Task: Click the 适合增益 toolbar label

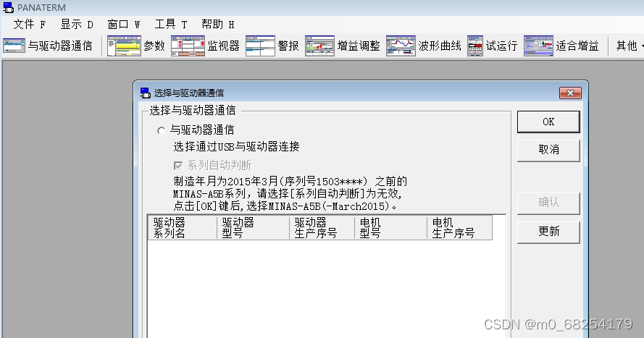Action: click(577, 46)
